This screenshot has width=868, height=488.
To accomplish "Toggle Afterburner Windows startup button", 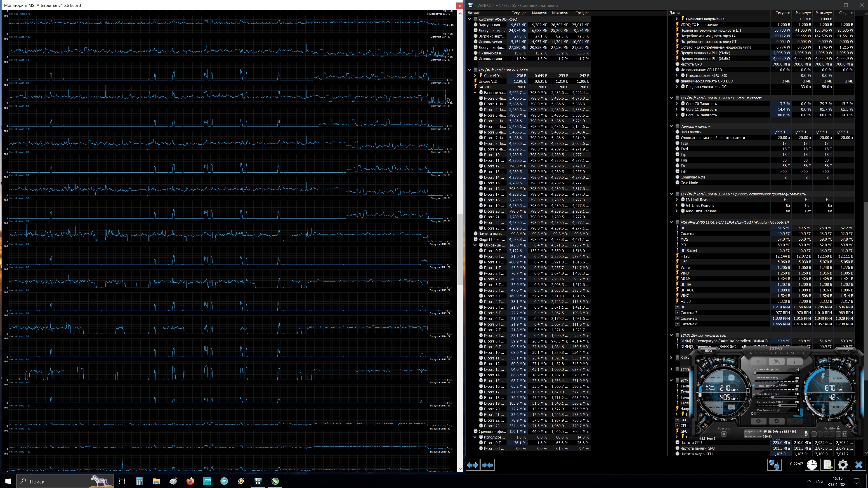I will (x=724, y=434).
